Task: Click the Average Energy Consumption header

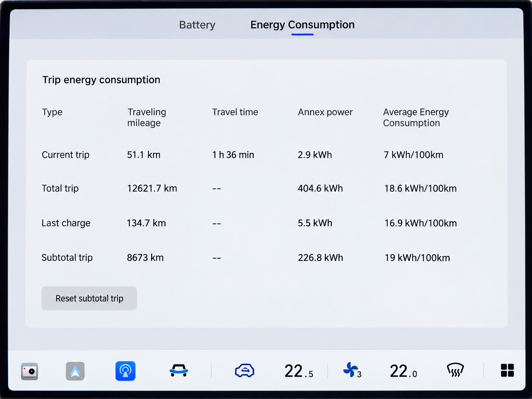Action: coord(416,118)
